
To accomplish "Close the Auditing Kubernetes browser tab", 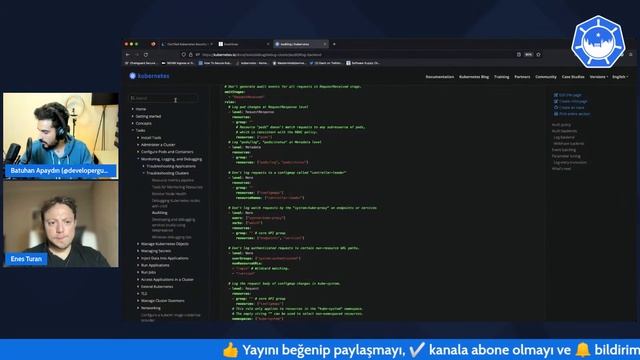I will tap(325, 44).
